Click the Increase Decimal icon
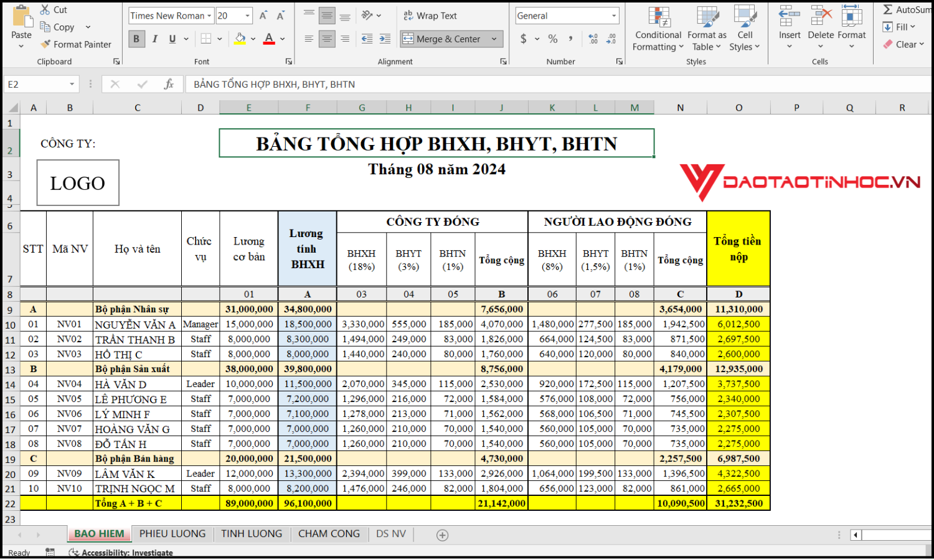This screenshot has height=560, width=934. click(x=593, y=39)
